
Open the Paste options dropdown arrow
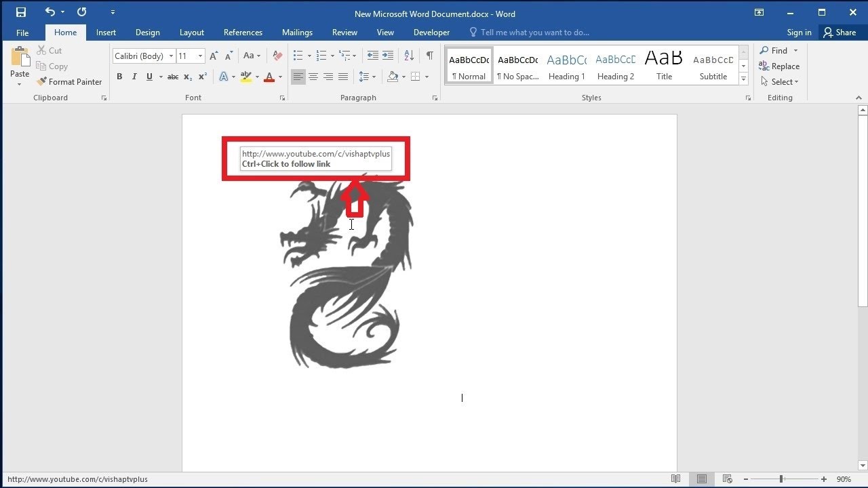click(20, 84)
